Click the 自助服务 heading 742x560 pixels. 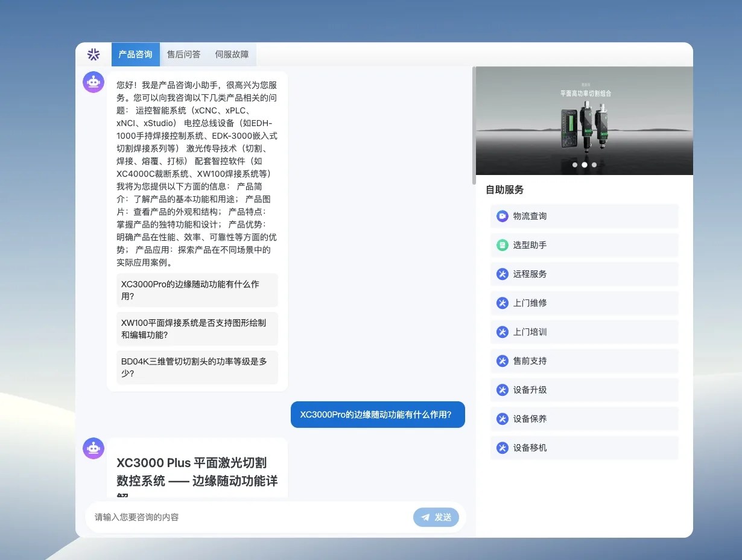(505, 189)
